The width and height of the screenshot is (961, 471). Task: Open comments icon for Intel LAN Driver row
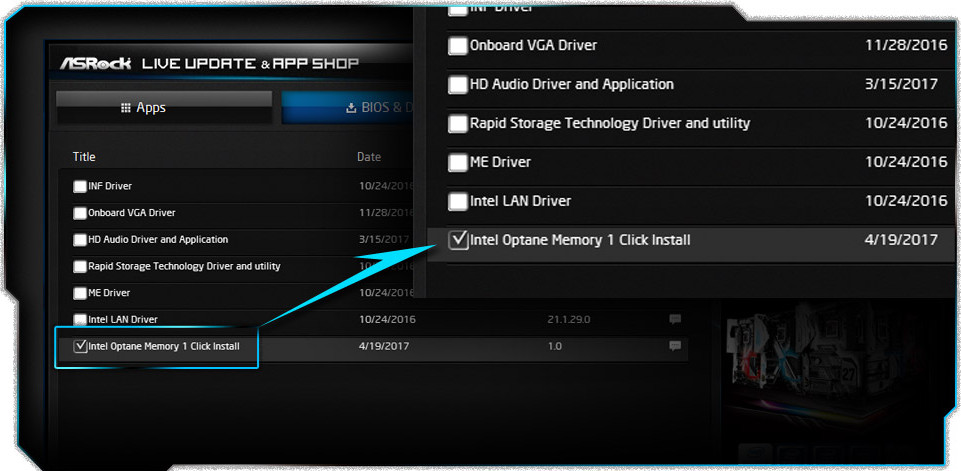pos(675,319)
